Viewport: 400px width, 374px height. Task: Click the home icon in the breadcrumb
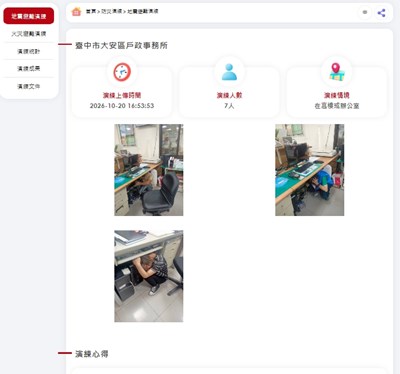pos(76,12)
